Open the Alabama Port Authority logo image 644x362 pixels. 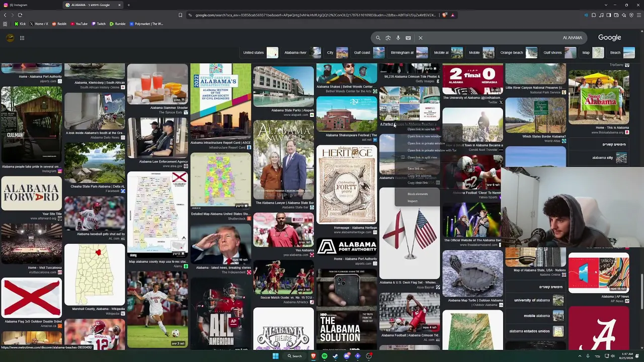pyautogui.click(x=347, y=246)
